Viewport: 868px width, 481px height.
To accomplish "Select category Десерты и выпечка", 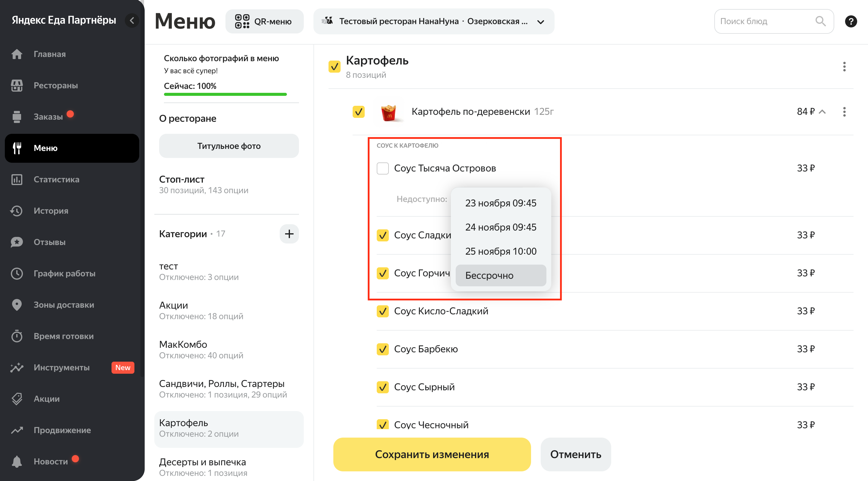I will pos(229,467).
